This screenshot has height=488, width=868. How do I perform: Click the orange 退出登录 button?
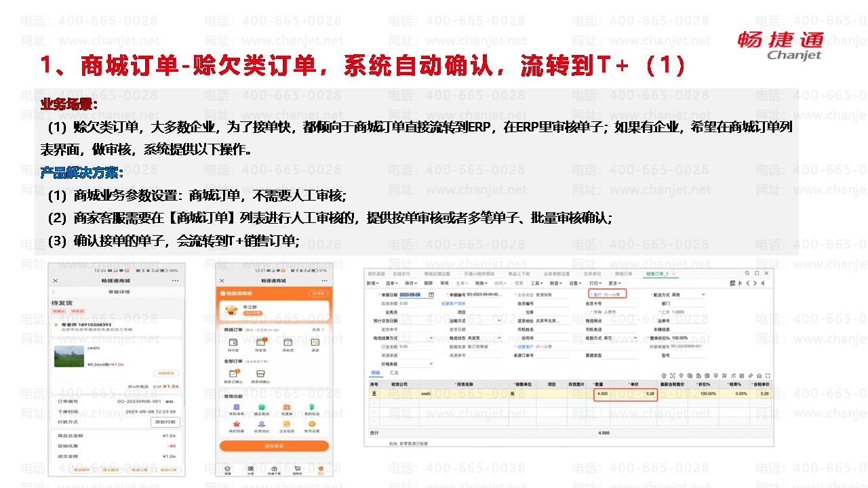click(x=274, y=447)
